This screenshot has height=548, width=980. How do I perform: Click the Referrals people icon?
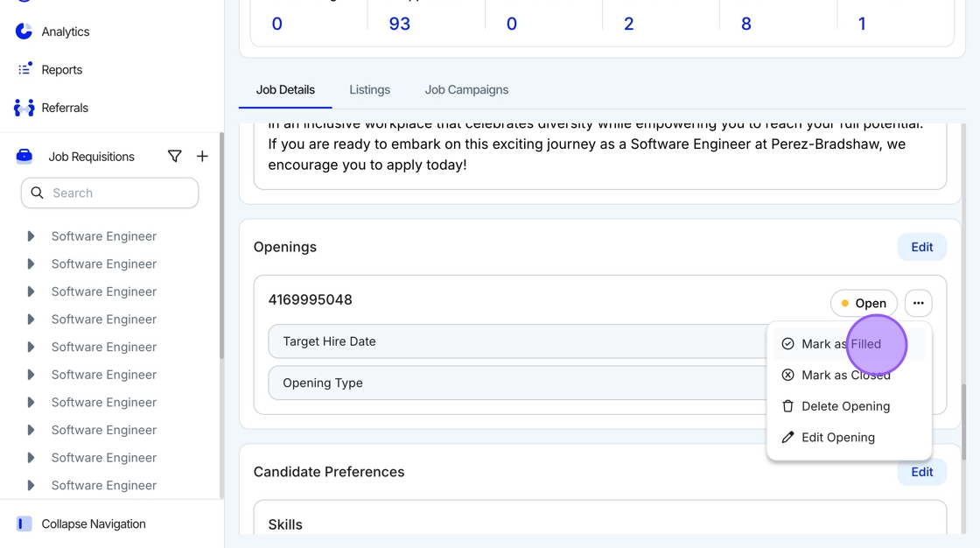coord(24,108)
